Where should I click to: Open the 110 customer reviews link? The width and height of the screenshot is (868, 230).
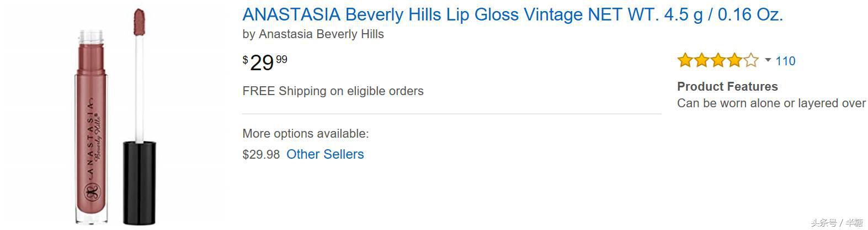(785, 61)
